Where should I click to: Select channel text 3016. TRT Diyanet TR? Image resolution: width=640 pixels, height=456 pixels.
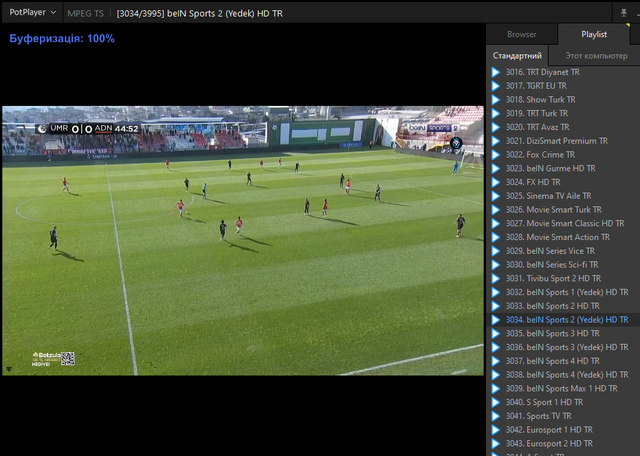click(x=542, y=72)
